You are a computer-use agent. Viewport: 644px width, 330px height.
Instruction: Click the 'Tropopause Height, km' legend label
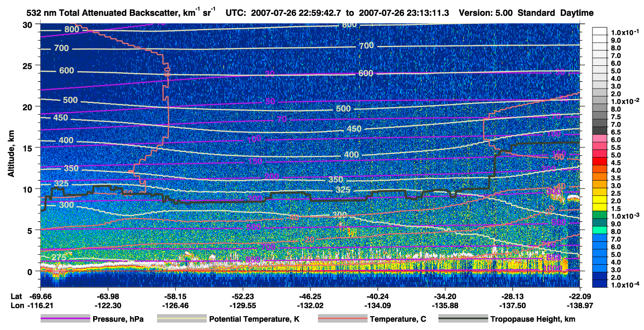533,319
